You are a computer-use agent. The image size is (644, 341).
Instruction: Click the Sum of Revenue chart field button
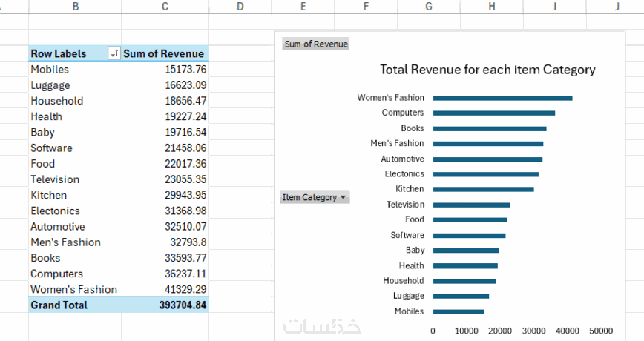(316, 44)
